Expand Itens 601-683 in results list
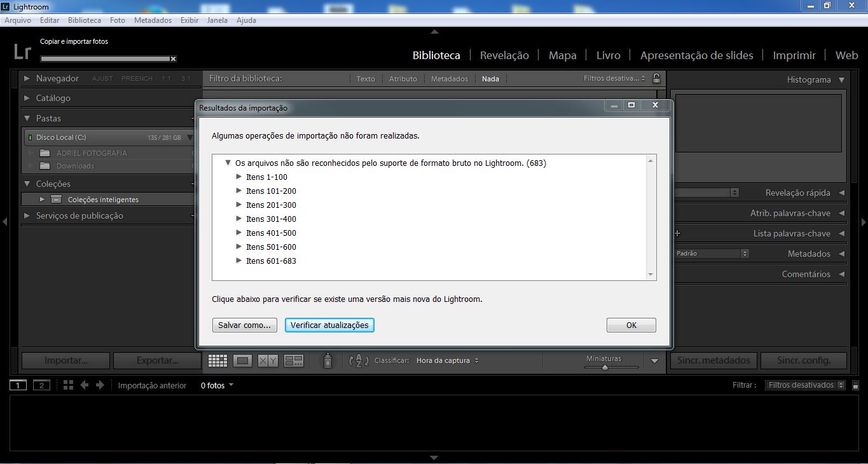The width and height of the screenshot is (868, 464). (x=239, y=261)
